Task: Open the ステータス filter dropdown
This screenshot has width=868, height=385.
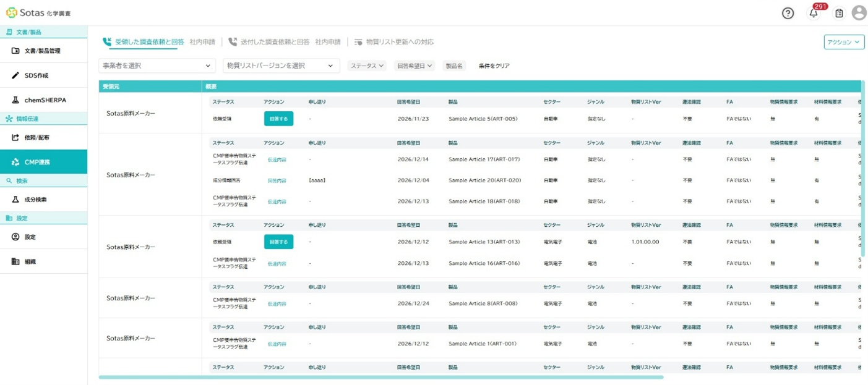Action: [x=367, y=66]
